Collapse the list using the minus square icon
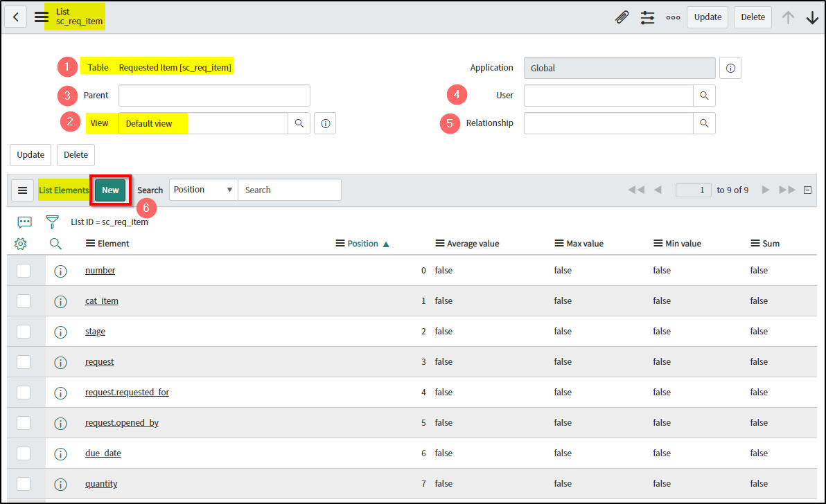Screen dimensions: 826x504 [807, 189]
